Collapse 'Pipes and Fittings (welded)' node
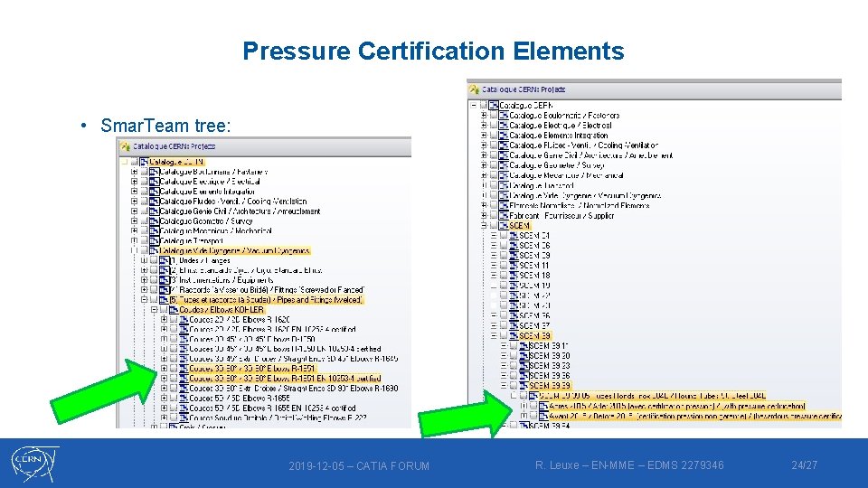The width and height of the screenshot is (868, 488). [144, 300]
